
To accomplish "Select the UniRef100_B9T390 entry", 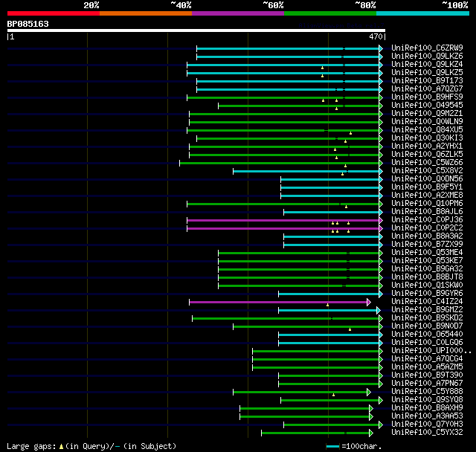I will pos(427,375).
